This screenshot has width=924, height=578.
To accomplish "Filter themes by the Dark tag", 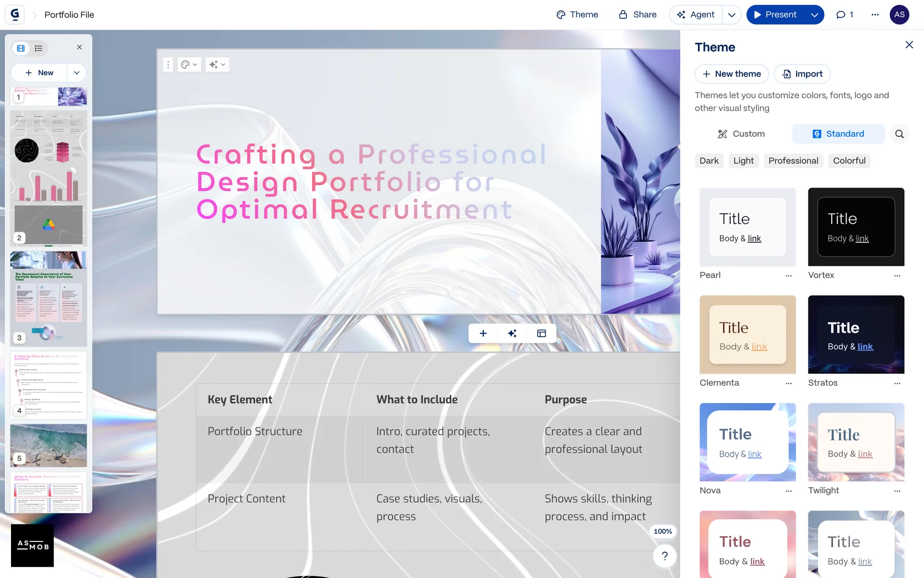I will click(x=709, y=161).
